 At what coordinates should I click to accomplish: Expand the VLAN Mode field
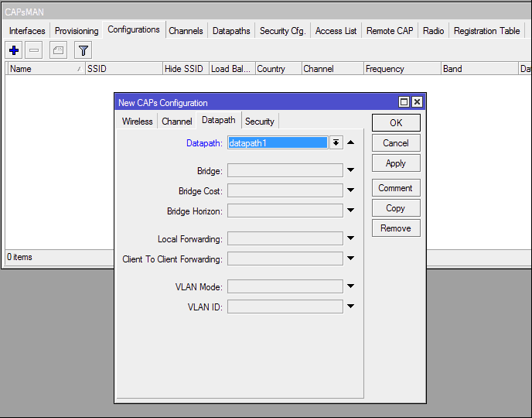(350, 286)
